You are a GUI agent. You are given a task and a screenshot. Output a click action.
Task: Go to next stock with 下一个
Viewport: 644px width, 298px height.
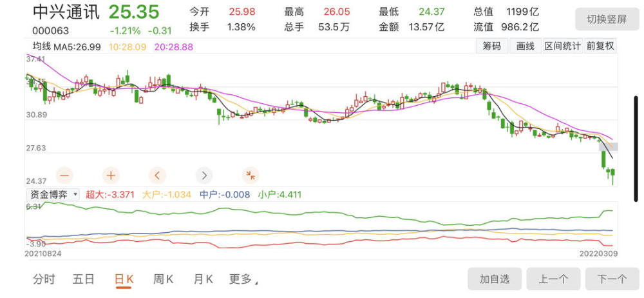[x=612, y=279]
